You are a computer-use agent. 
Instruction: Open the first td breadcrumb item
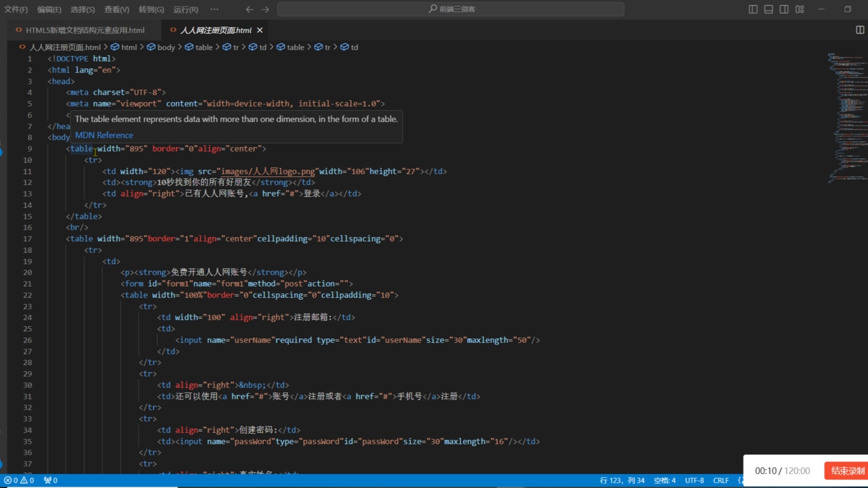(x=257, y=47)
